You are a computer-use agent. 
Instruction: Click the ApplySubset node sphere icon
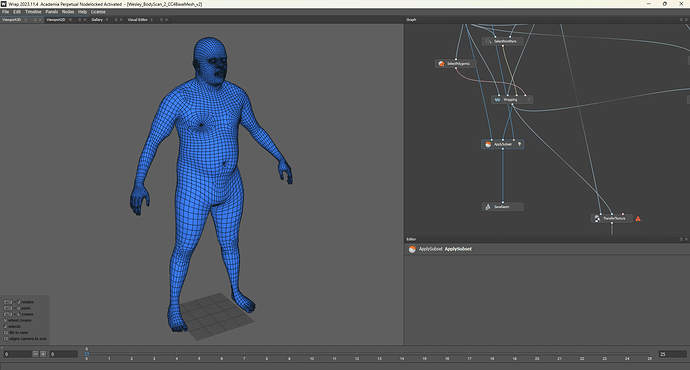click(488, 144)
